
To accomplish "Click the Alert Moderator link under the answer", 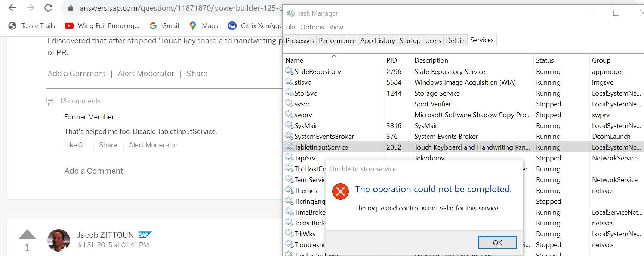I will [x=146, y=74].
